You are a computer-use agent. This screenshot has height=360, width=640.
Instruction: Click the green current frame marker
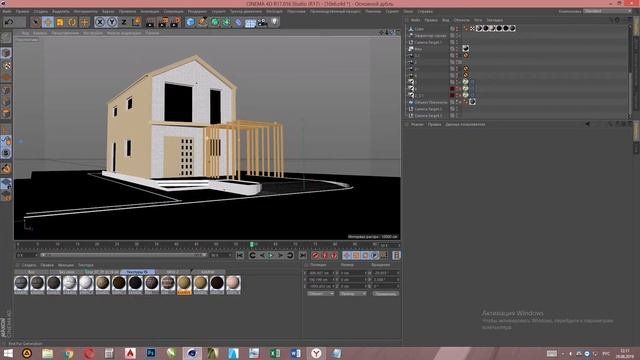[x=252, y=244]
